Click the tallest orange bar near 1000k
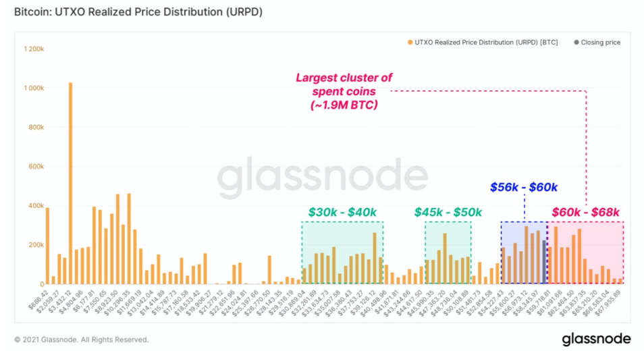Viewport: 644px width, 351px height. tap(71, 183)
